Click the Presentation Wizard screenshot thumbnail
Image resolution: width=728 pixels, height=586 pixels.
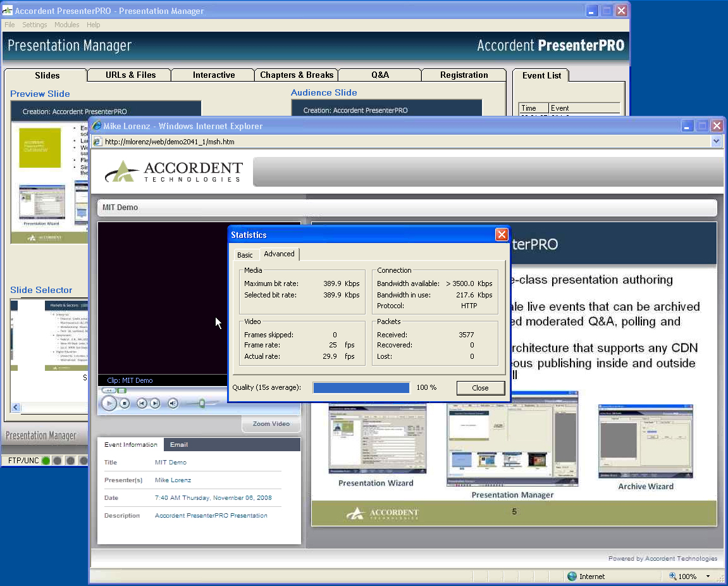pos(377,439)
